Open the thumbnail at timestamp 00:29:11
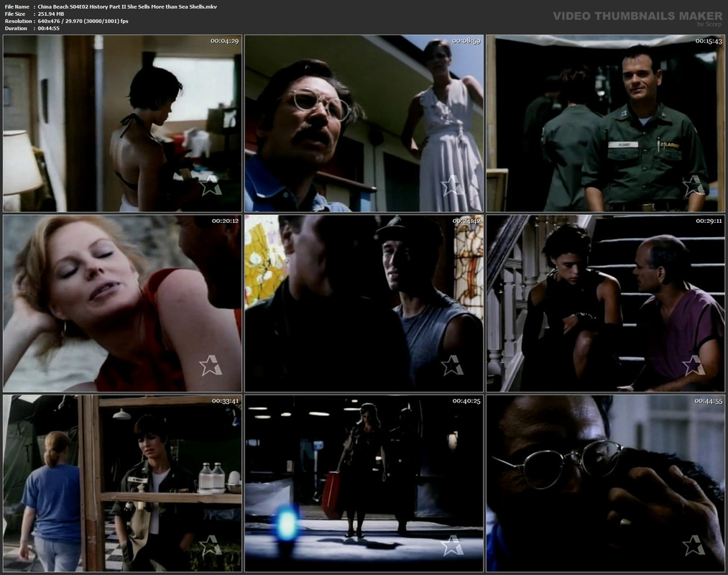The height and width of the screenshot is (575, 728). click(605, 303)
